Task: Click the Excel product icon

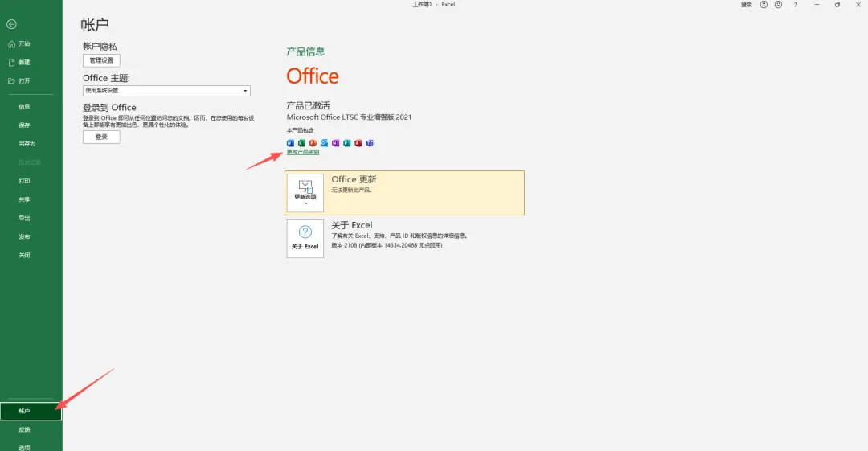Action: tap(301, 143)
